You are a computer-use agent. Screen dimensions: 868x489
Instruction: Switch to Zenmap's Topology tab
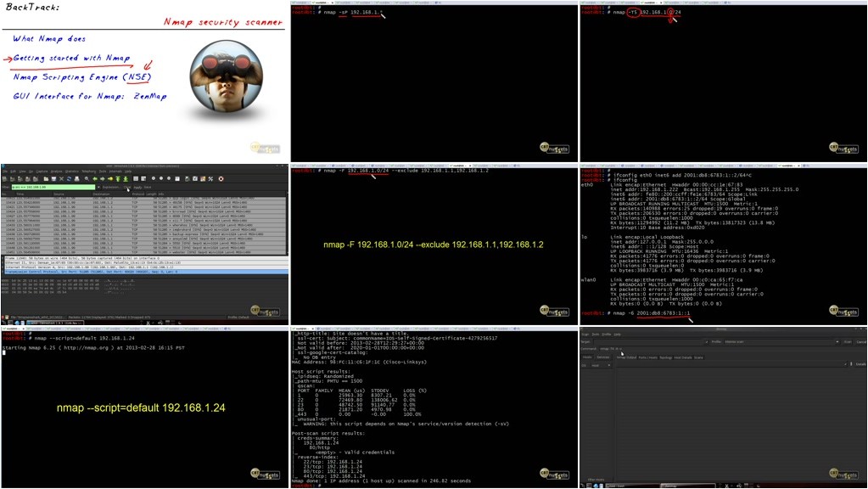point(666,357)
